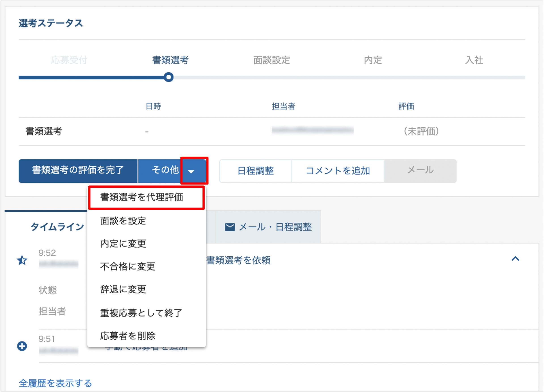Click 書類選考の評価を完了 button
The height and width of the screenshot is (392, 544).
(x=78, y=171)
